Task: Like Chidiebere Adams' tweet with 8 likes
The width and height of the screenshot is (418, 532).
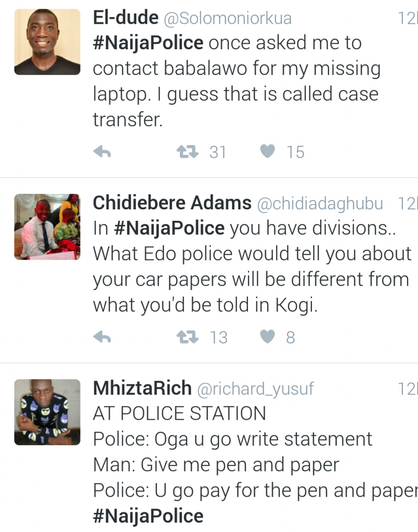Action: click(267, 338)
